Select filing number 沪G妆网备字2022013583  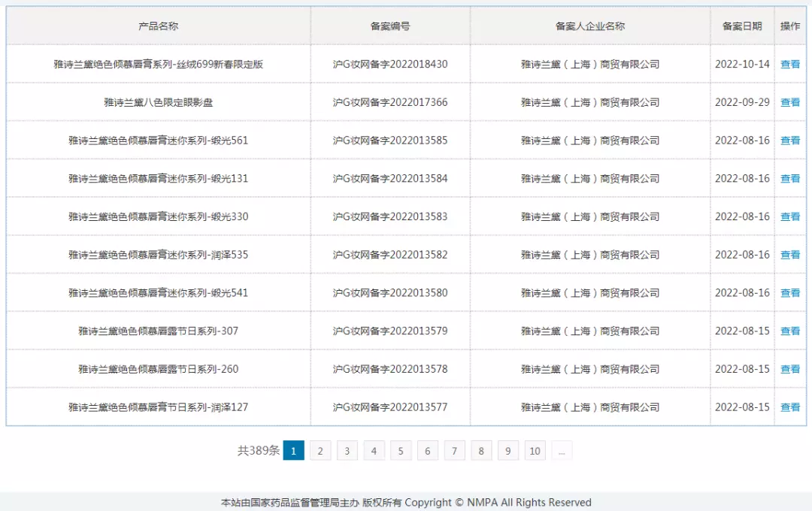(x=390, y=216)
